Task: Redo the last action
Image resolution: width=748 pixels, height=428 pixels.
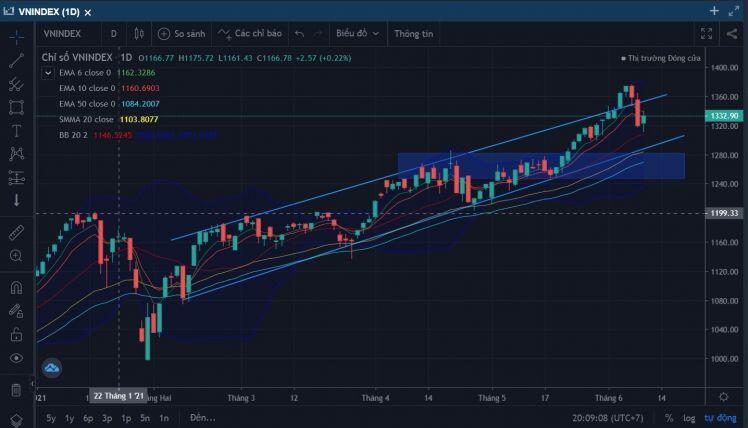Action: pyautogui.click(x=318, y=33)
